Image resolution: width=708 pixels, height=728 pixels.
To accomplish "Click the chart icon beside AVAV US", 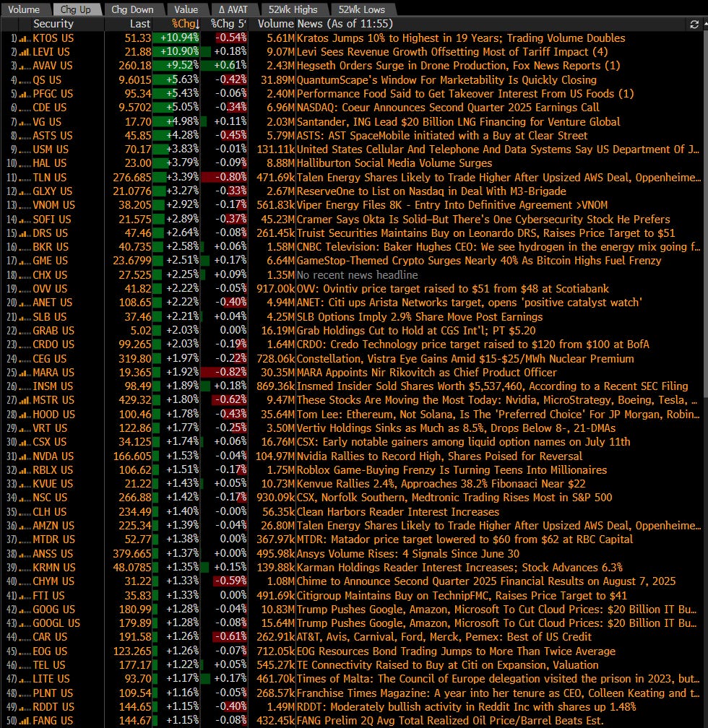I will (x=25, y=67).
